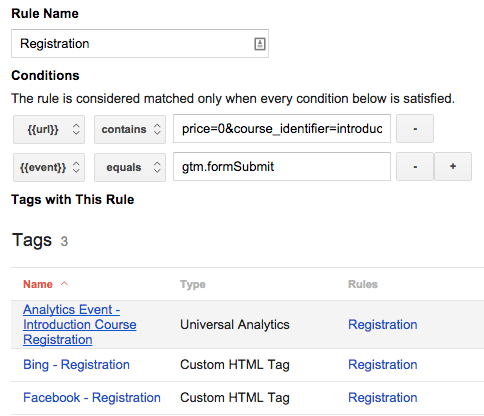
Task: Click the gtm.formSubmit value field
Action: coord(282,167)
